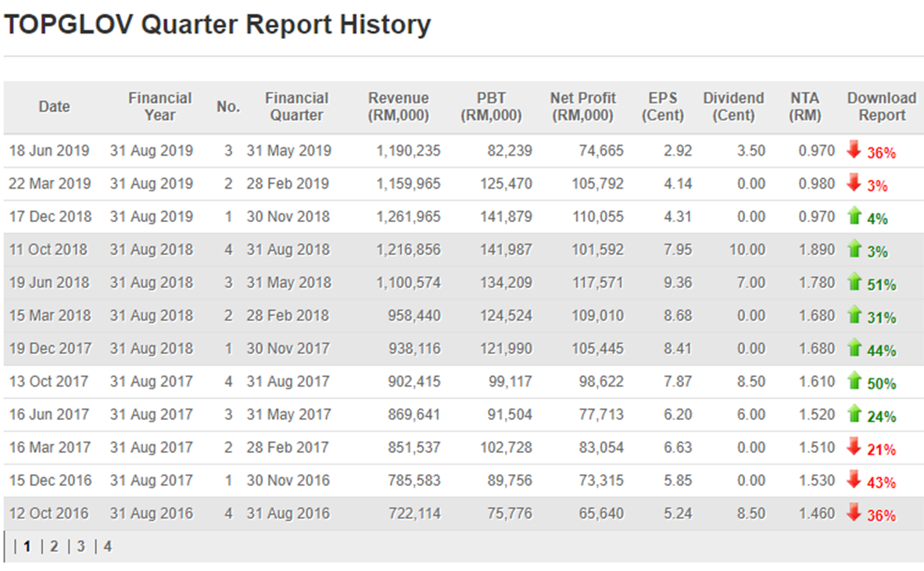Open the 36% report link for 18 Jun 2019

881,153
